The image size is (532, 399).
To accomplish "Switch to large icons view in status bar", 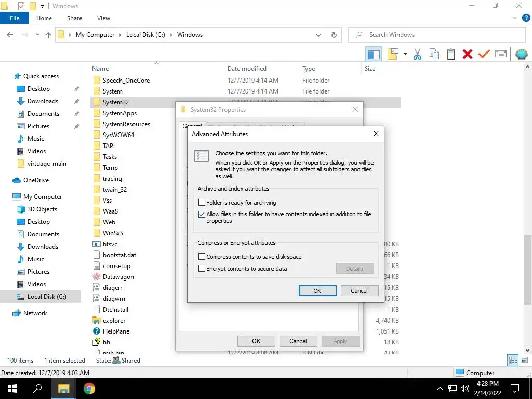I will 524,361.
